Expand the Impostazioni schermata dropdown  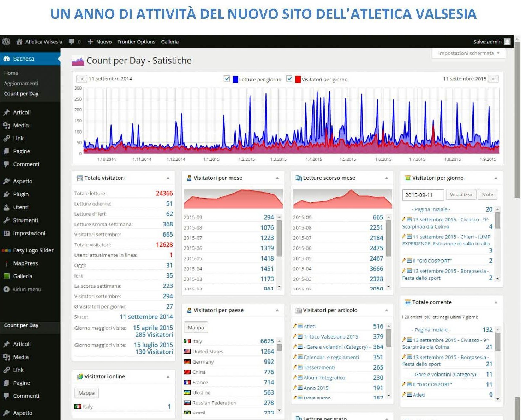point(469,53)
